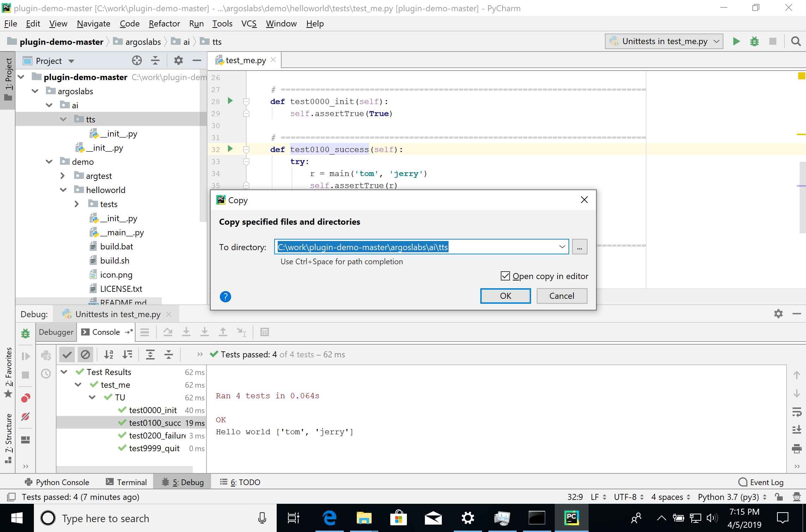Screen dimensions: 806x532
Task: Expand the argtest folder
Action: pos(63,176)
